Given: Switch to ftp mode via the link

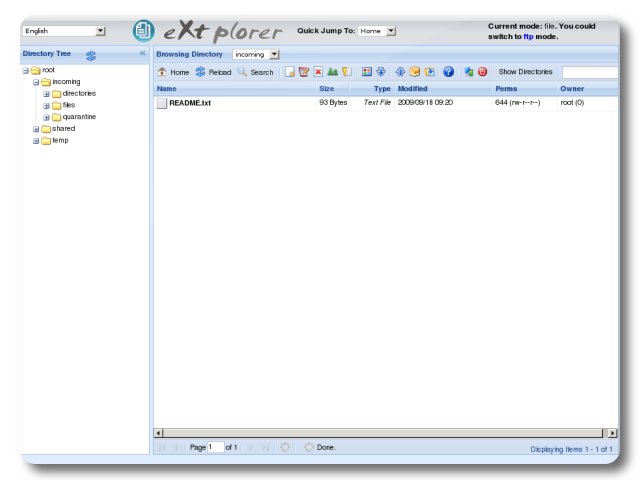Looking at the screenshot, I should [x=528, y=36].
